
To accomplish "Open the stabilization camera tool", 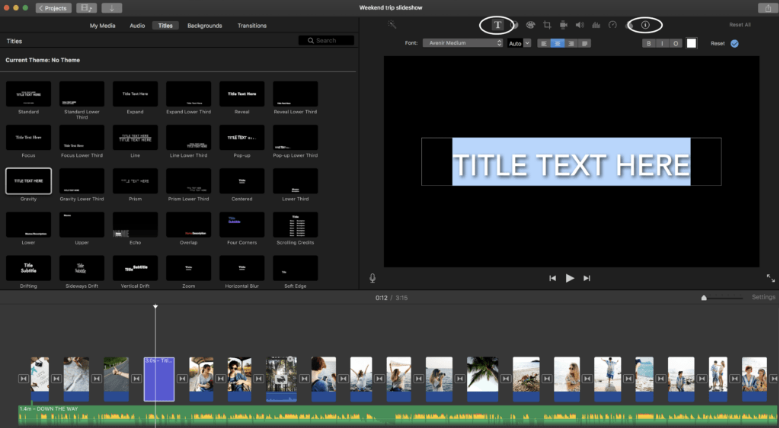I will click(x=563, y=25).
